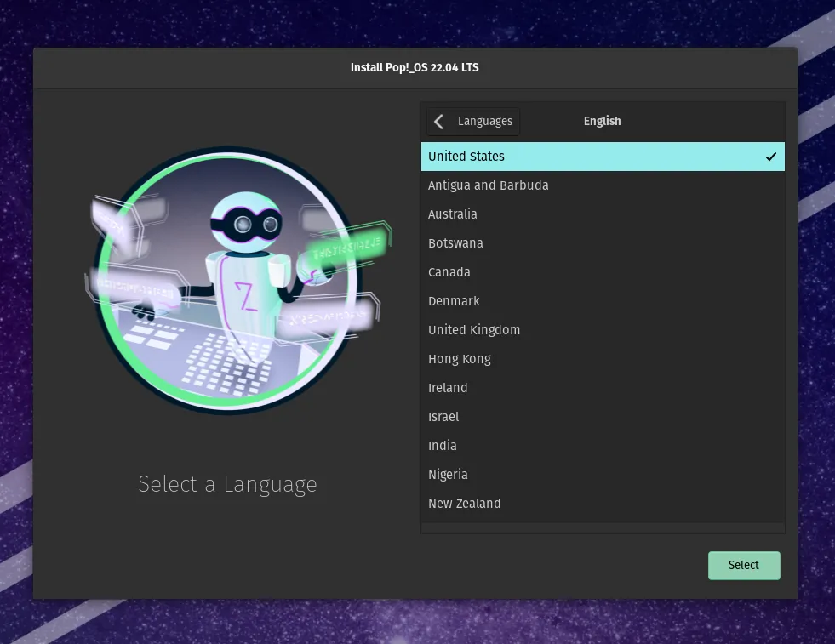Select the Denmark list entry

coord(454,301)
